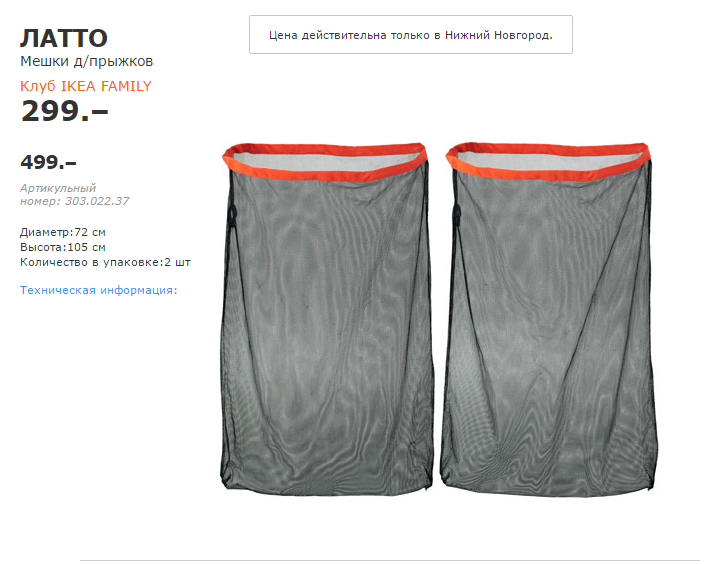Click the Нижний Новгород price notice box
The image size is (715, 564).
point(411,35)
